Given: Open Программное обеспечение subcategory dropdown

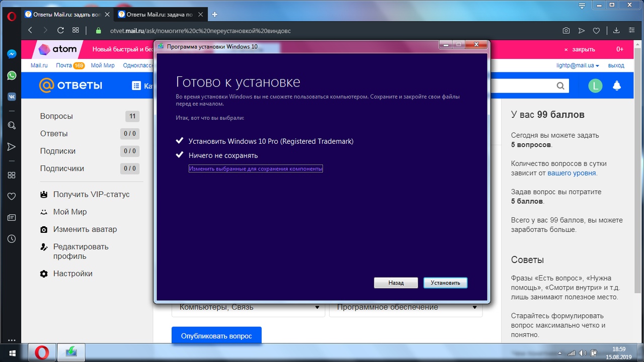Looking at the screenshot, I should click(406, 307).
